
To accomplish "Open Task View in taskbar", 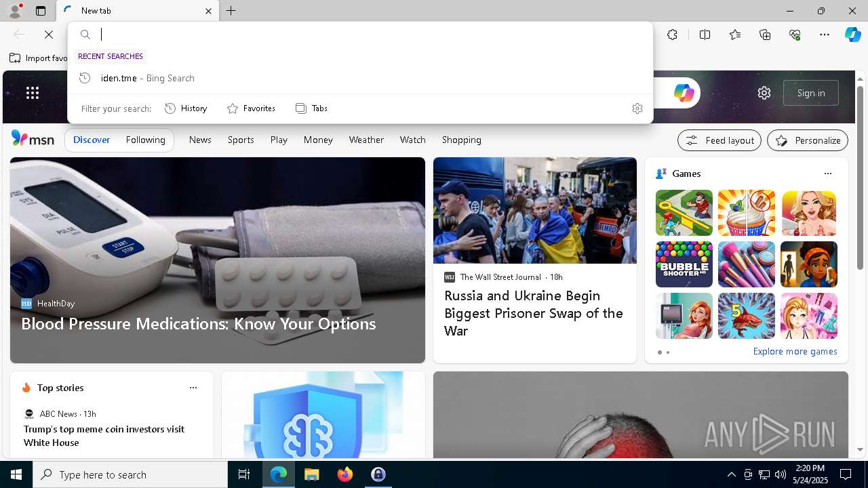I will [244, 474].
